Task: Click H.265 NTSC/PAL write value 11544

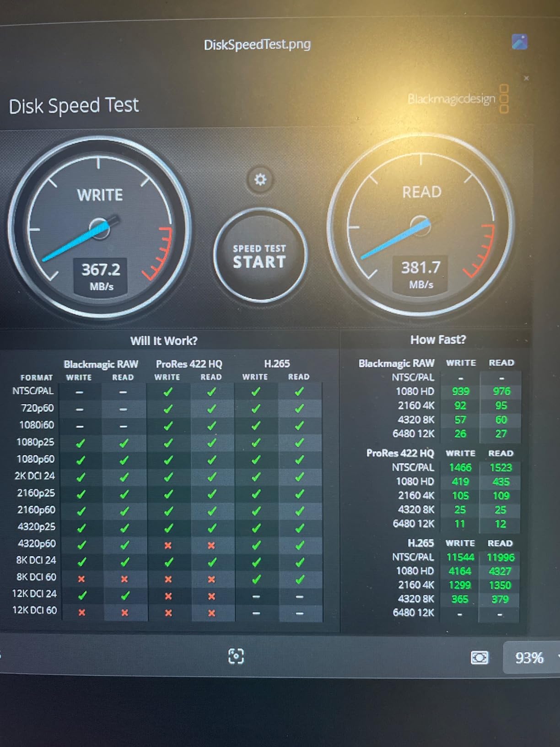Action: click(460, 557)
